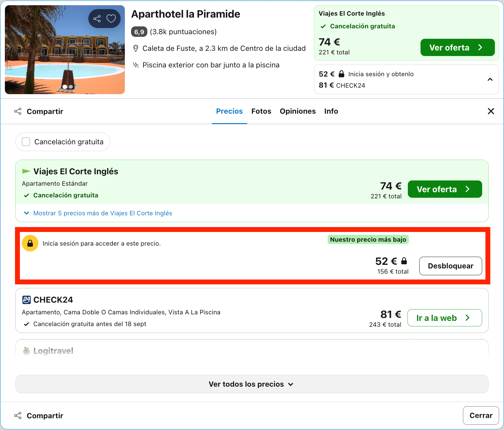Click the Desbloquear button
This screenshot has width=504, height=430.
click(x=451, y=266)
